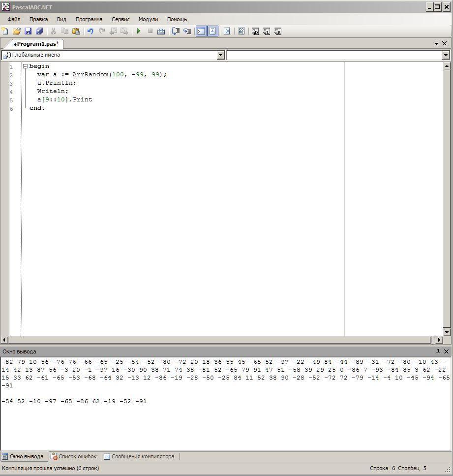The width and height of the screenshot is (453, 476).
Task: Click the navigate forward icon
Action: coord(124,31)
